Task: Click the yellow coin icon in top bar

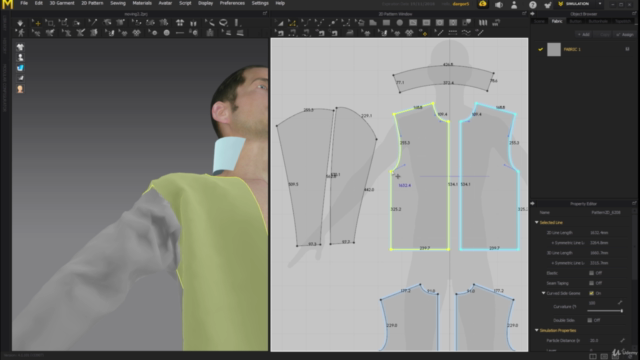Action: click(x=483, y=4)
